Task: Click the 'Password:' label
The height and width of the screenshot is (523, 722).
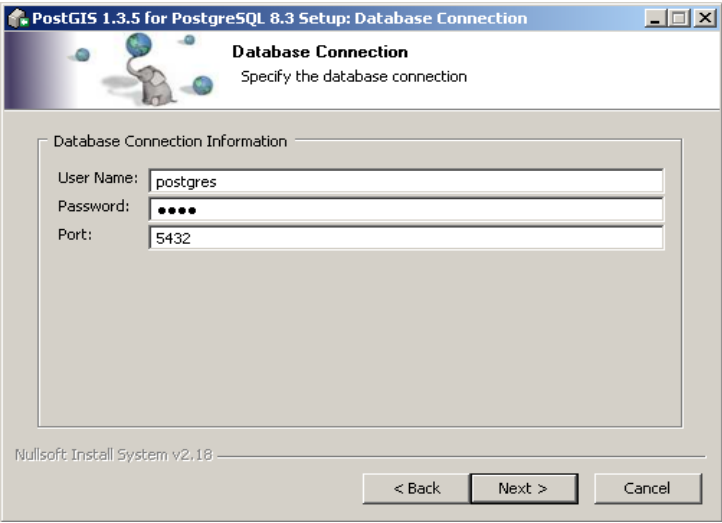Action: (x=93, y=206)
